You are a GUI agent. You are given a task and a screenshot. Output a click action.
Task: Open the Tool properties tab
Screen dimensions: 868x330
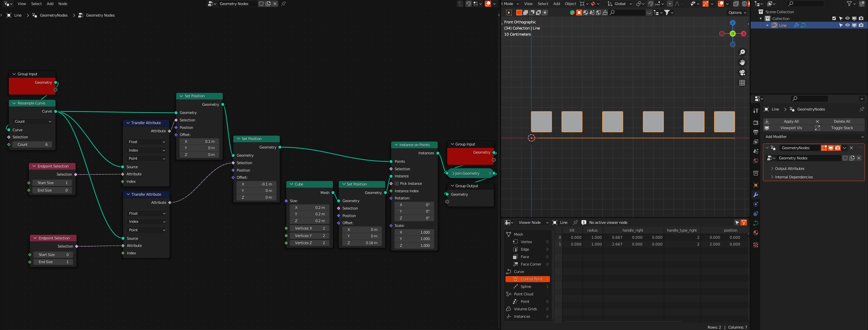point(755,111)
